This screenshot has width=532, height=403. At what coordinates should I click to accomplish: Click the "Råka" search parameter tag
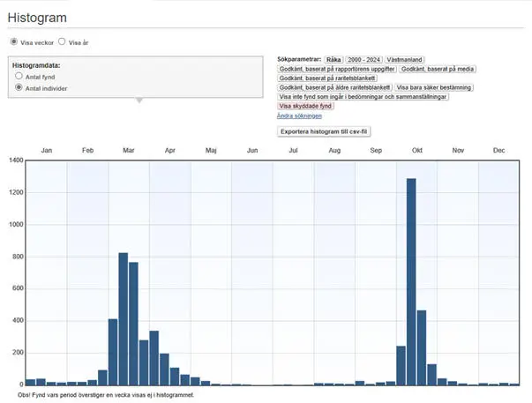click(x=333, y=58)
